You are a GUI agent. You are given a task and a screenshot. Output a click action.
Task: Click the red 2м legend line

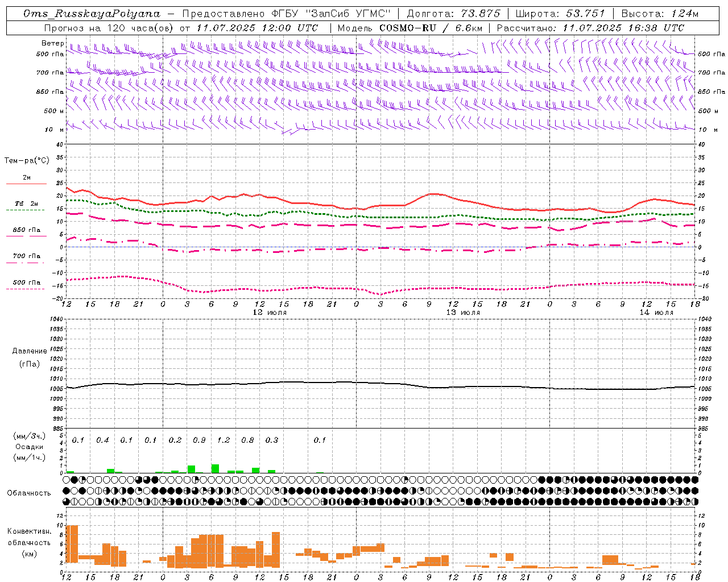26,184
